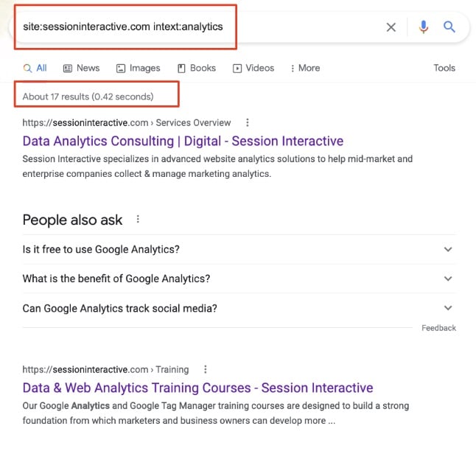This screenshot has height=454, width=476.
Task: Click the Images tab icon
Action: tap(121, 69)
